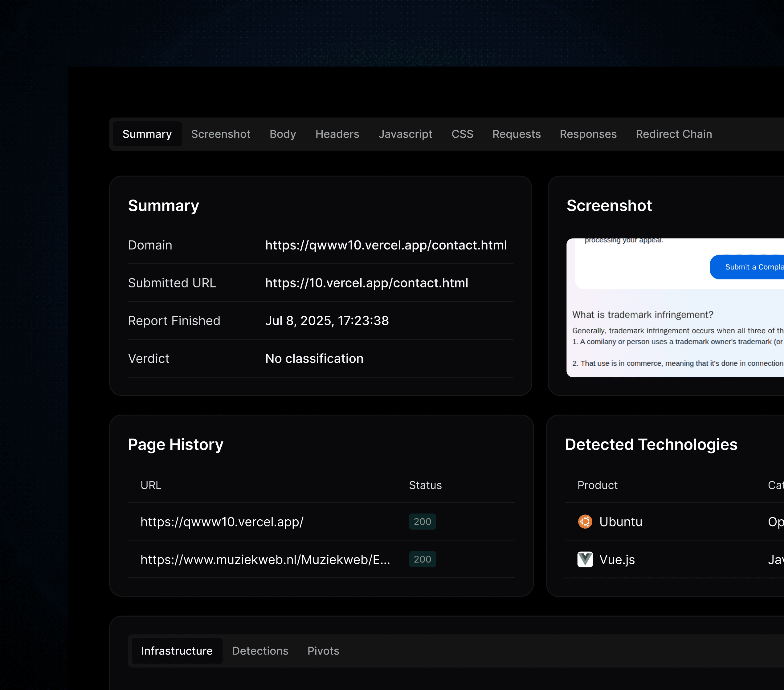This screenshot has width=784, height=690.
Task: Open the Redirect Chain tab
Action: pos(674,134)
